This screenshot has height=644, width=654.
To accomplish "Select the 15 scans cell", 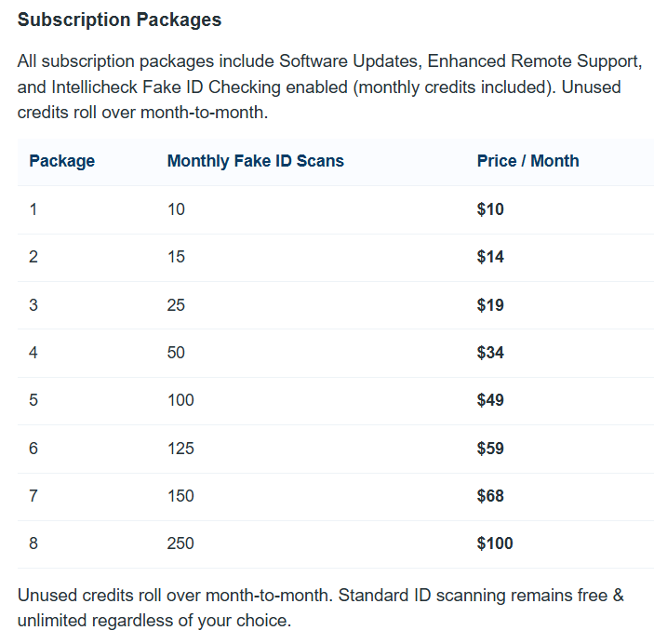I will click(x=176, y=257).
